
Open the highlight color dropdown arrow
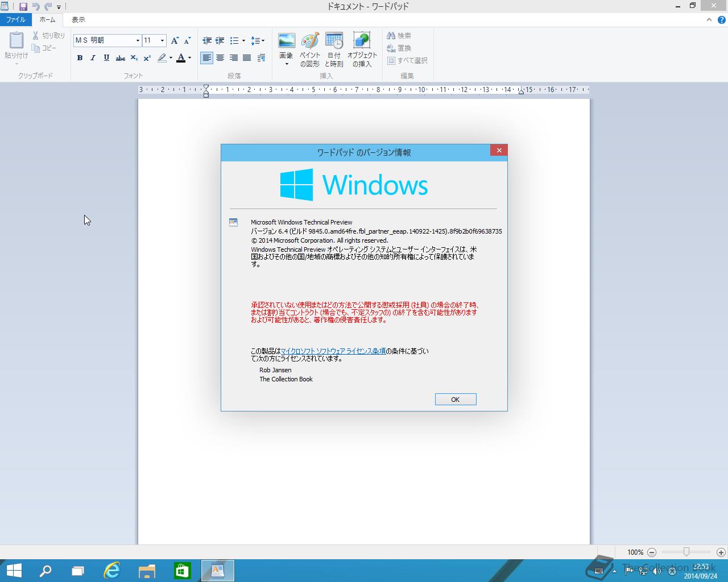tap(171, 57)
